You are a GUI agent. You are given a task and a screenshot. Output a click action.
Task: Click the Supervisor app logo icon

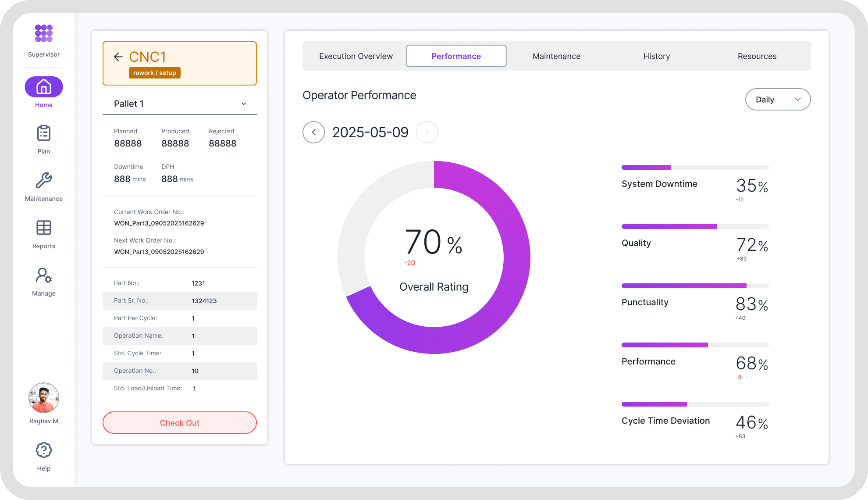(44, 33)
